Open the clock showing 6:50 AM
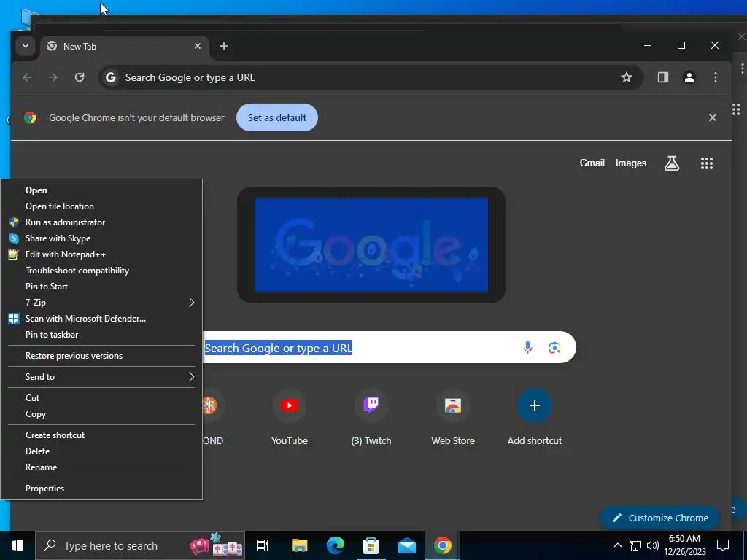Viewport: 747px width, 560px height. click(684, 545)
